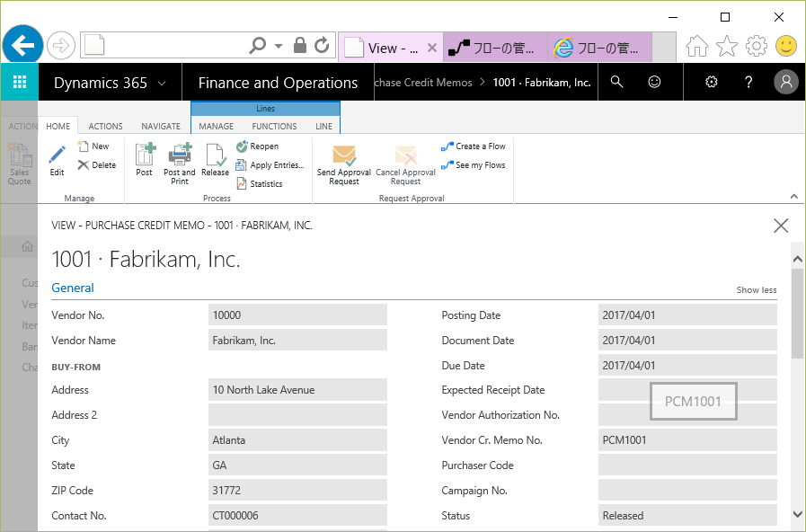Click the Vendor No. field
The height and width of the screenshot is (532, 806).
tap(297, 315)
